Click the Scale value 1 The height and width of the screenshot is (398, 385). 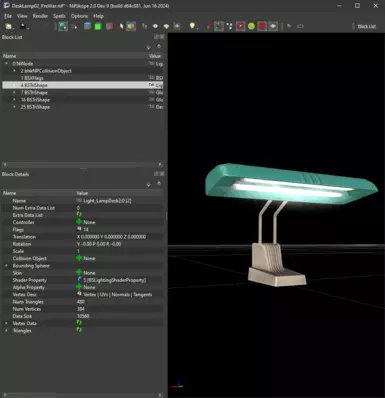coord(78,251)
